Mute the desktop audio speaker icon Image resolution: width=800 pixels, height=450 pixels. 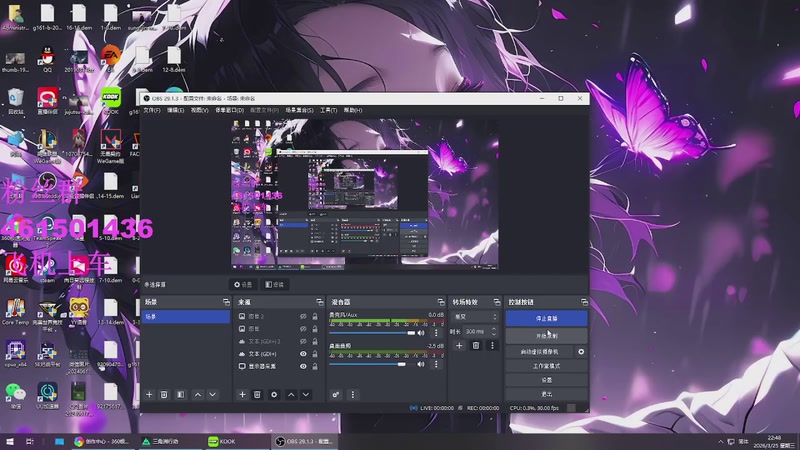point(421,364)
